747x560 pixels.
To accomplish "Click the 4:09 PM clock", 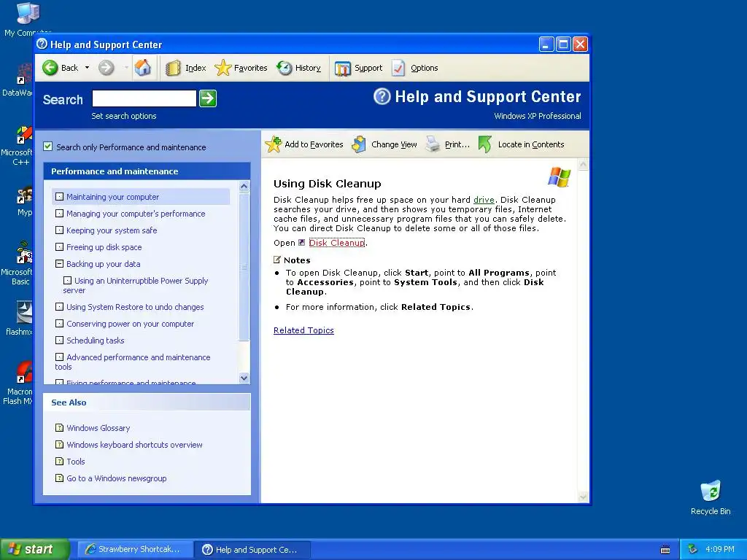I will [720, 549].
